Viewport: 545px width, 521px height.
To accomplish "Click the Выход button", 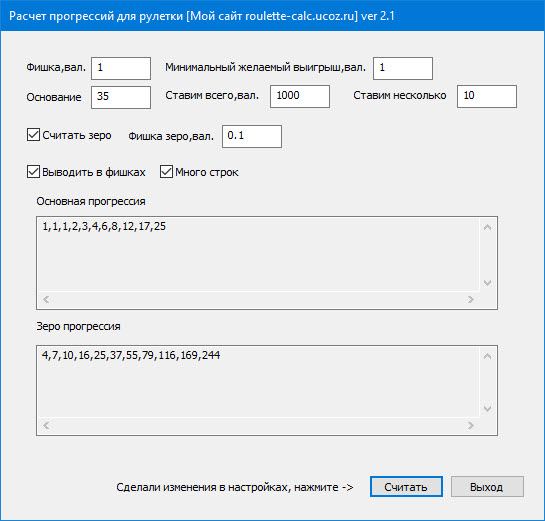I will 487,487.
